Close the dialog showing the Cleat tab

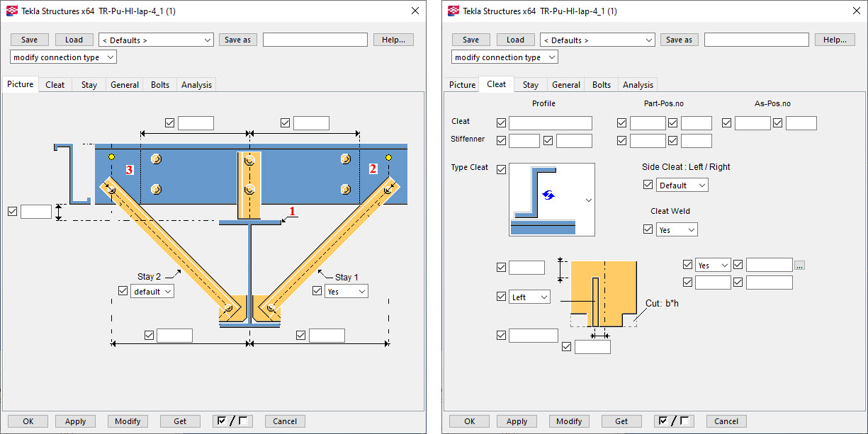click(857, 11)
